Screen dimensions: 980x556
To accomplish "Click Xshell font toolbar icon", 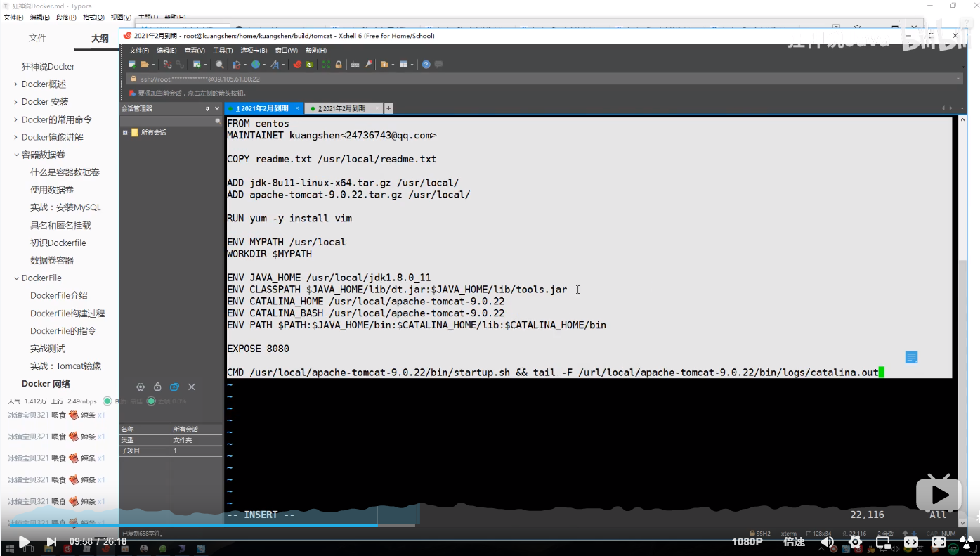I will coord(275,64).
